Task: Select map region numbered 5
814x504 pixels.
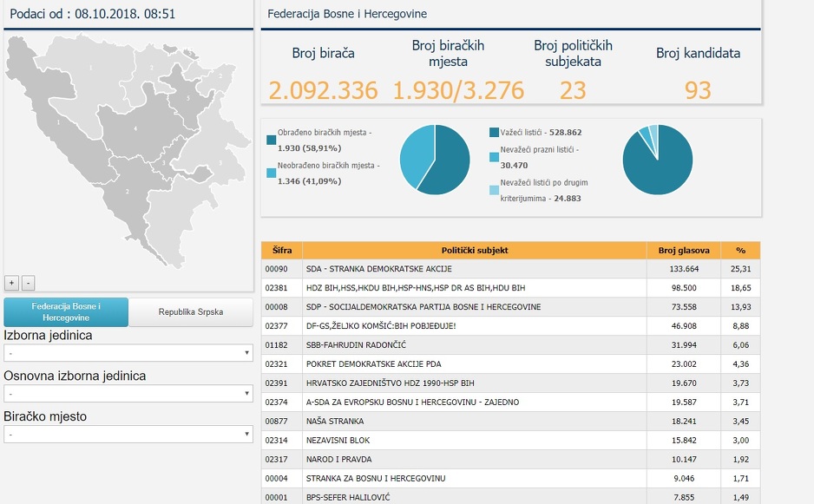Action: tap(187, 99)
